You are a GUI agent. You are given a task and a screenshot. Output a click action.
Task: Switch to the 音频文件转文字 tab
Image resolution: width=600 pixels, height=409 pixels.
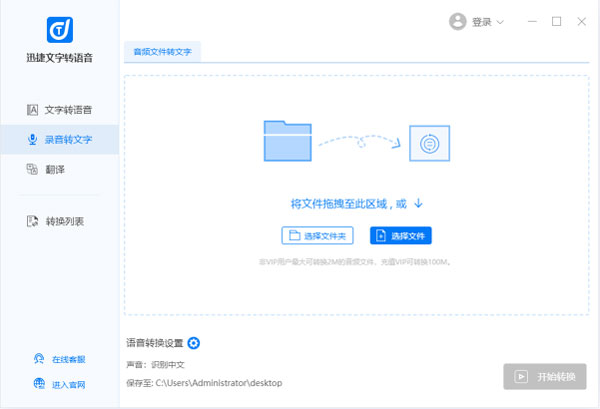(x=162, y=52)
